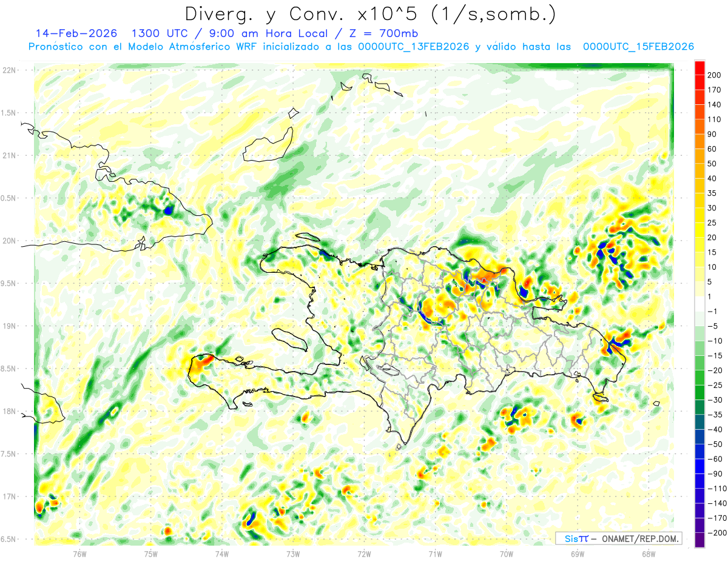728x562 pixels.
Task: Click the '21N' latitude label
Action: click(8, 156)
